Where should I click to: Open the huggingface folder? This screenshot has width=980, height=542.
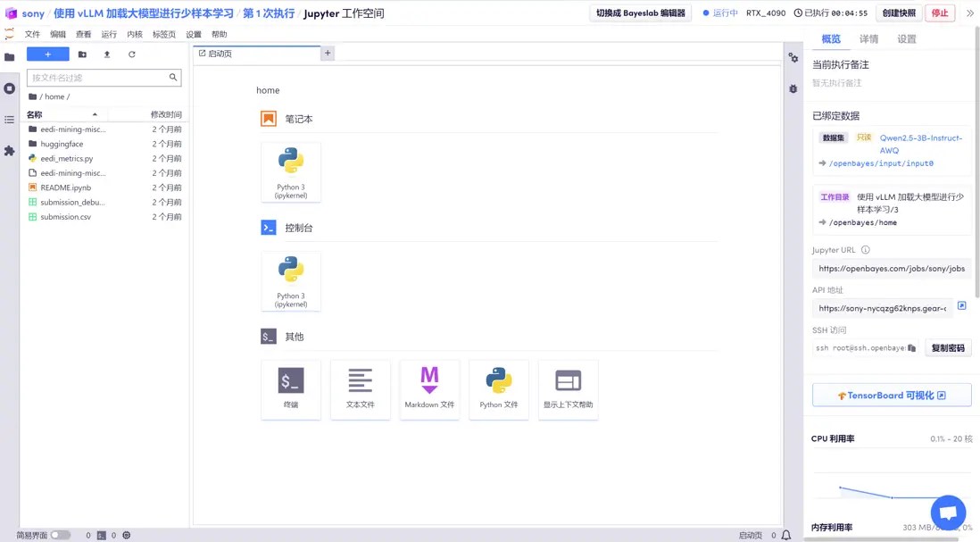click(x=104, y=144)
